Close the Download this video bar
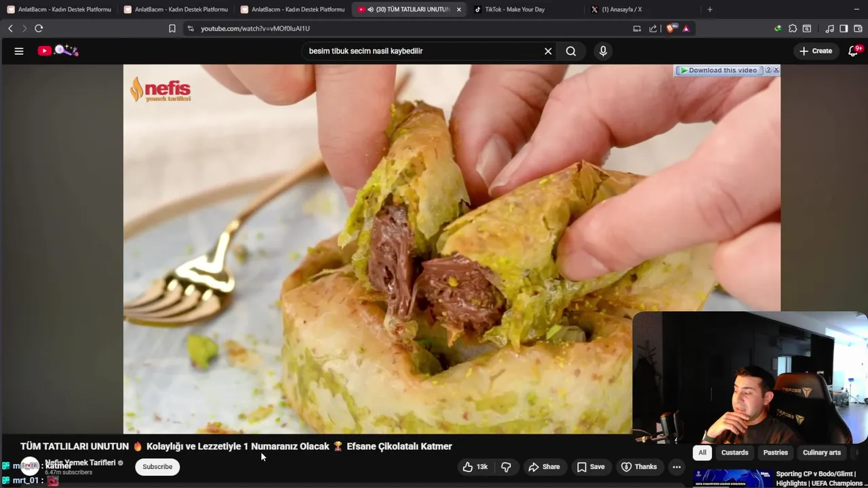 [776, 70]
